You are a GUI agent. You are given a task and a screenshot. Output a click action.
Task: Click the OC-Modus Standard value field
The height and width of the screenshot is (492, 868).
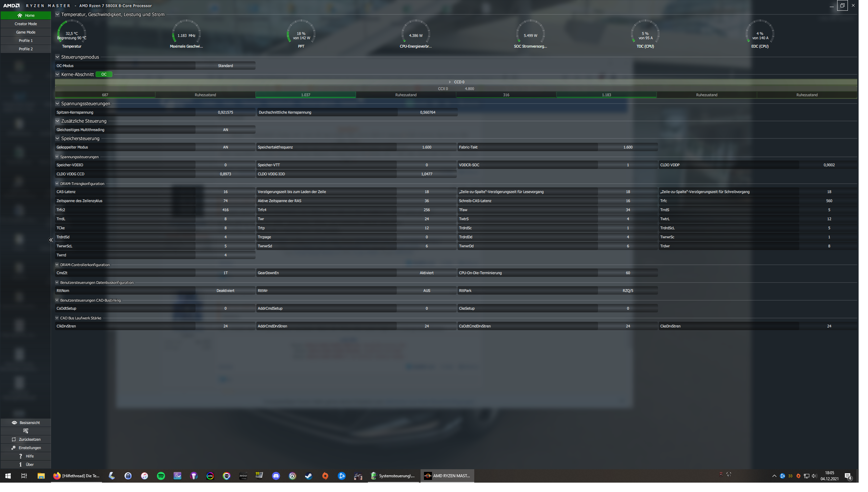(x=225, y=66)
